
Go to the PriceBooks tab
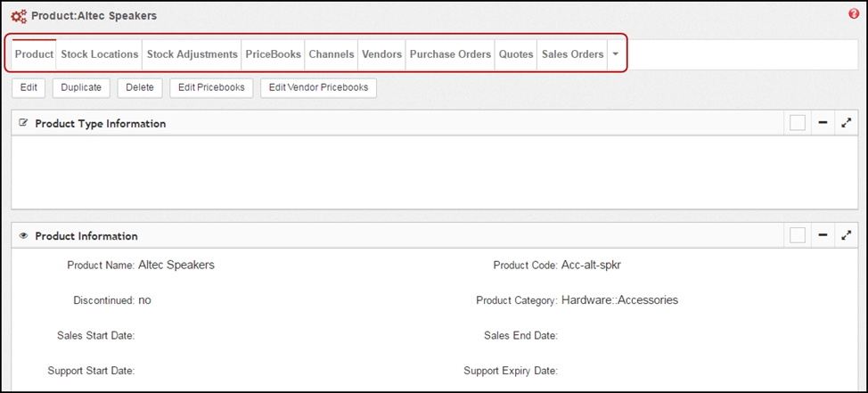click(x=274, y=54)
